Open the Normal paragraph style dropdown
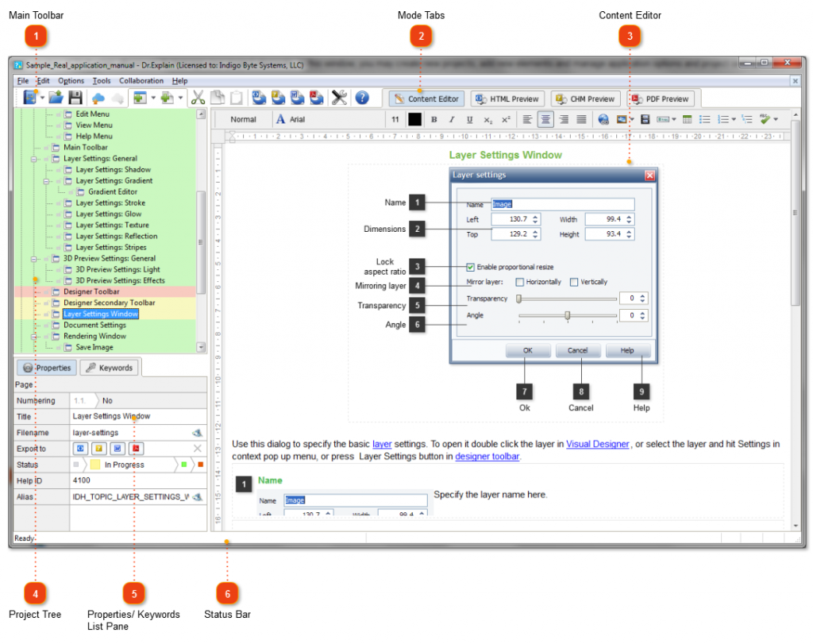 (x=244, y=120)
